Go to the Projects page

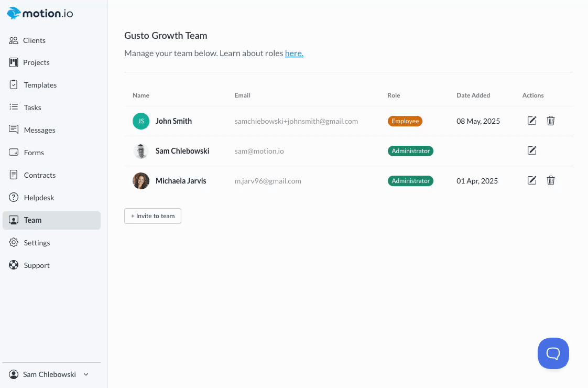click(36, 62)
